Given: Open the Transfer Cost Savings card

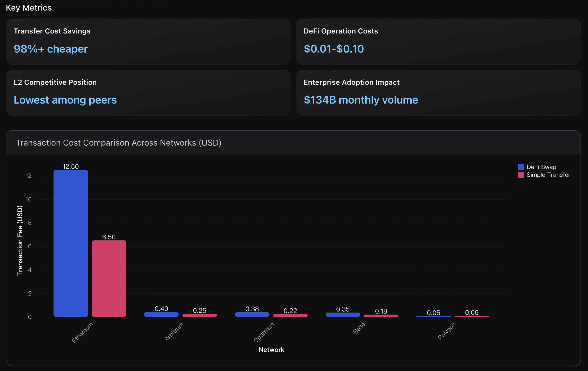Looking at the screenshot, I should click(148, 41).
